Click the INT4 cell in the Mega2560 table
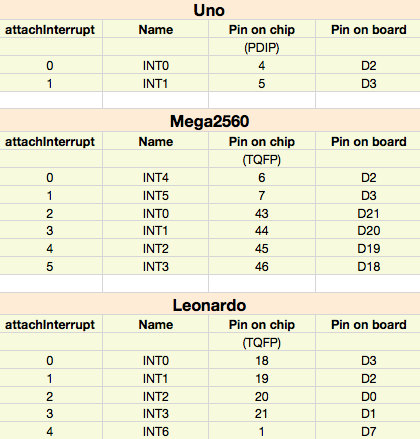The width and height of the screenshot is (420, 439). 156,178
